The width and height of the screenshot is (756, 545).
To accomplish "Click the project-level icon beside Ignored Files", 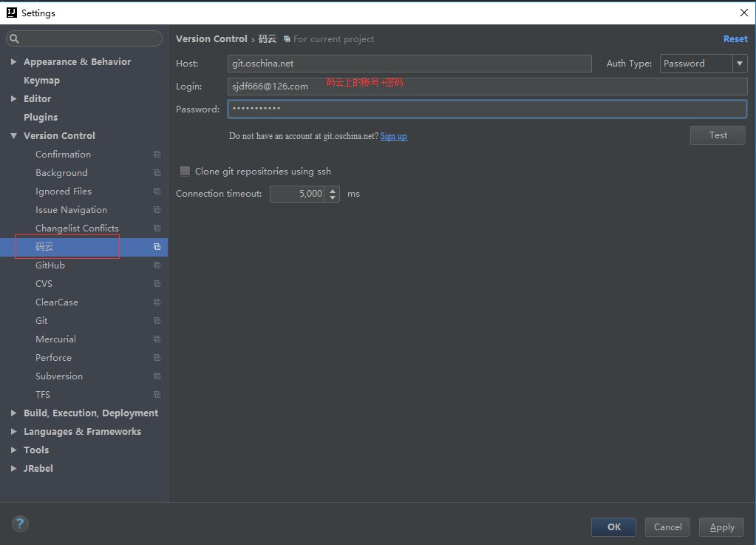I will 157,191.
